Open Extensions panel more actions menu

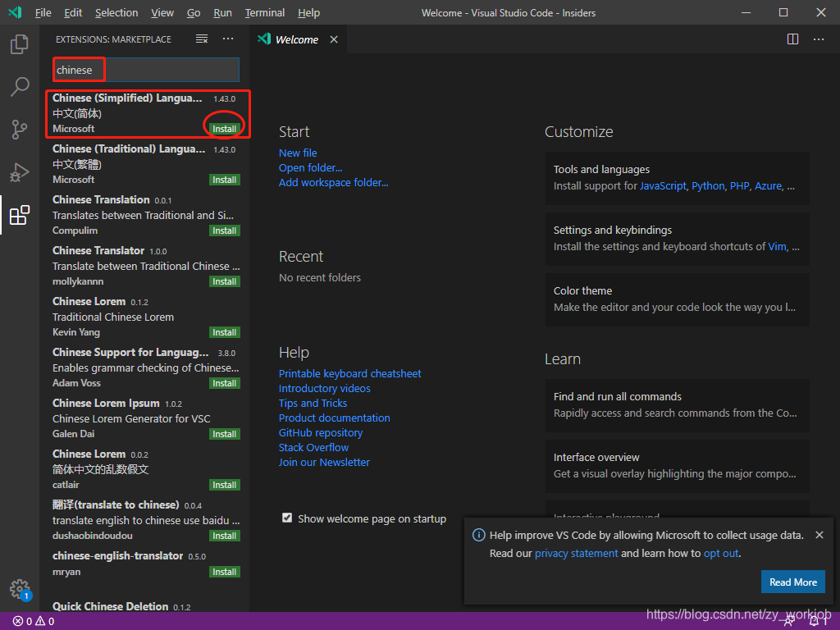(x=228, y=39)
